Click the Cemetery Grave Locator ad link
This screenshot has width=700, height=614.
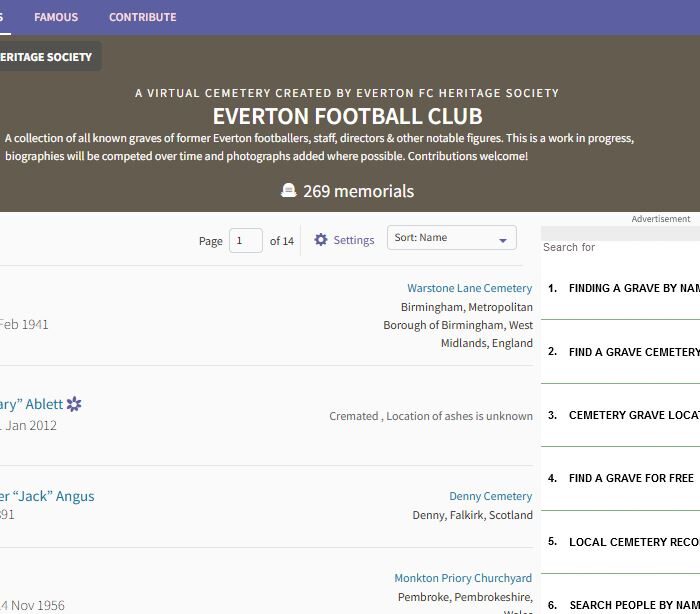point(633,415)
